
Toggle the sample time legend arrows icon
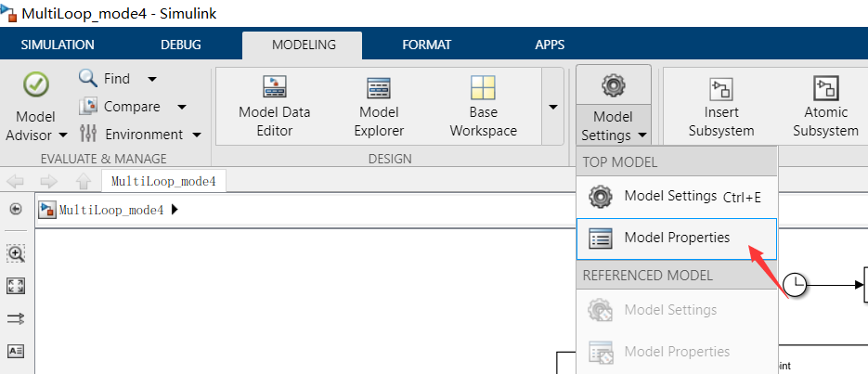point(16,318)
